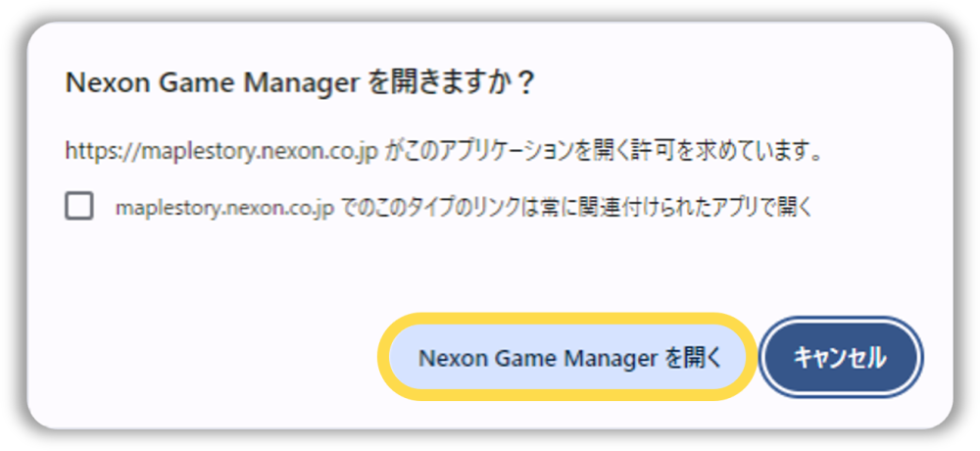Click "Nexon Game Manager" in the dialog heading
Screen dimensions: 980x451
pyautogui.click(x=212, y=83)
